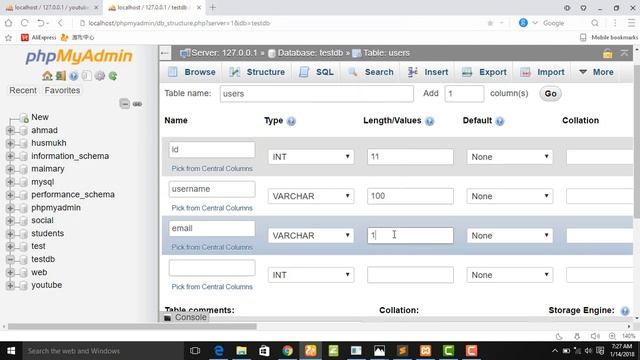Image resolution: width=640 pixels, height=360 pixels.
Task: Collapse all tree items icon in sidebar
Action: point(124,104)
